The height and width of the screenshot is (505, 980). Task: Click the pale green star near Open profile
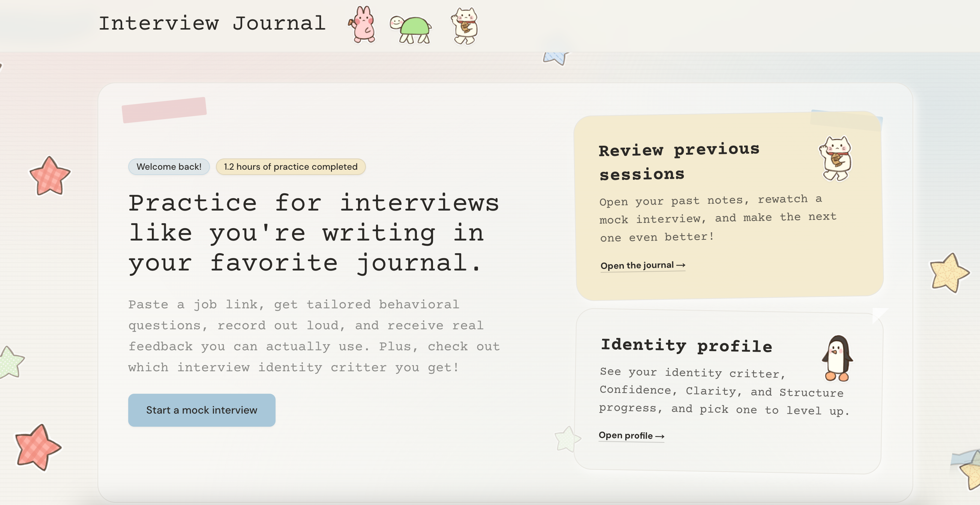coord(567,439)
